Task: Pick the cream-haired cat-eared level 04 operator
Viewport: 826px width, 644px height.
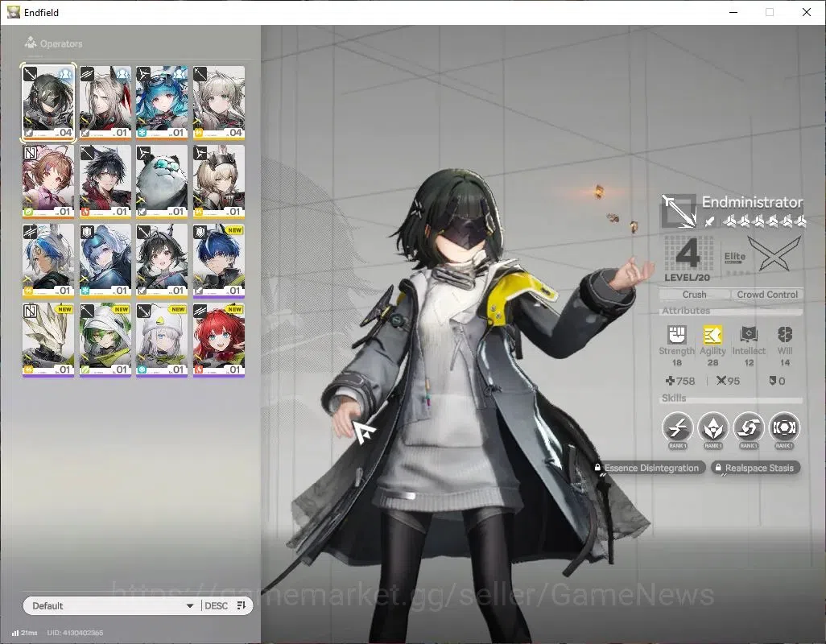Action: [x=219, y=103]
